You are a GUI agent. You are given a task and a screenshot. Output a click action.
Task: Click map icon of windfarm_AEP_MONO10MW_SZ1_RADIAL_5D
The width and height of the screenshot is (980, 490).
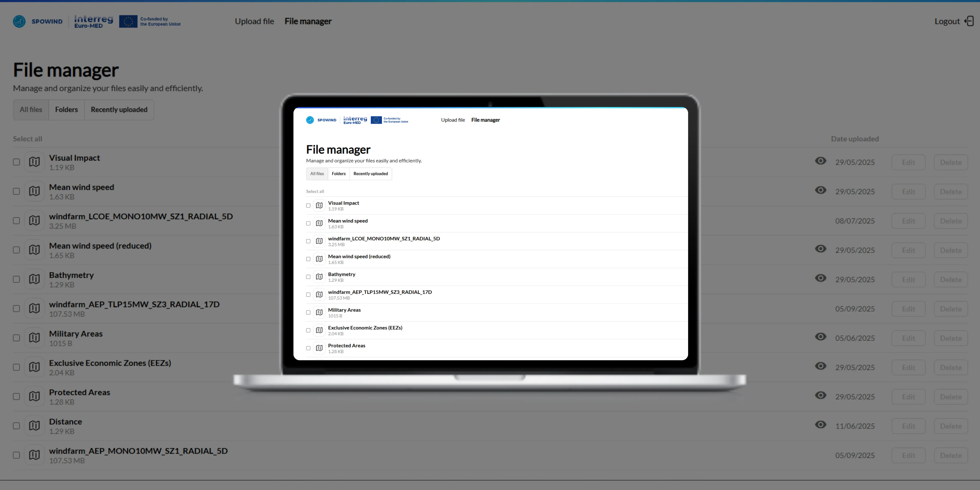click(x=34, y=455)
